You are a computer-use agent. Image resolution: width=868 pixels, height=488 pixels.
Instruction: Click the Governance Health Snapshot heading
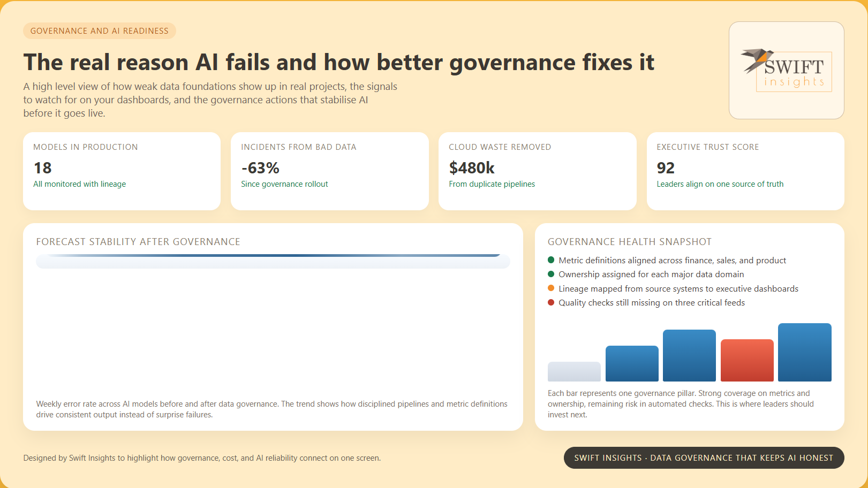629,242
